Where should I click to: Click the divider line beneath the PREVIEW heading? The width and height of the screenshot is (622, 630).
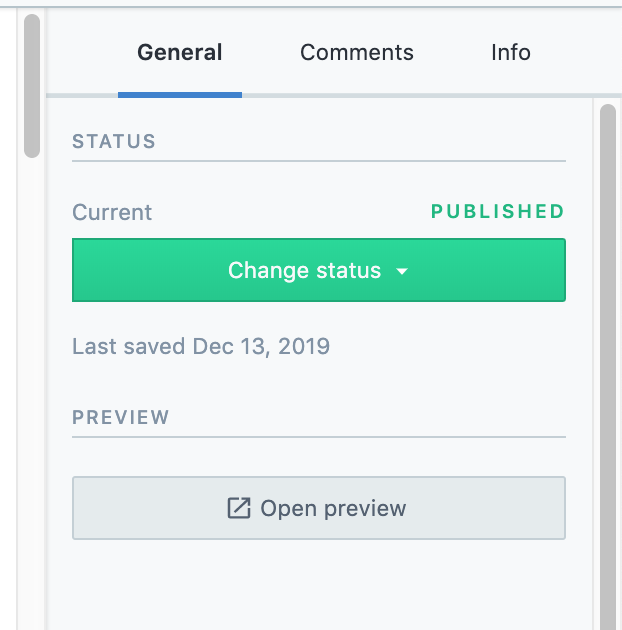[319, 437]
